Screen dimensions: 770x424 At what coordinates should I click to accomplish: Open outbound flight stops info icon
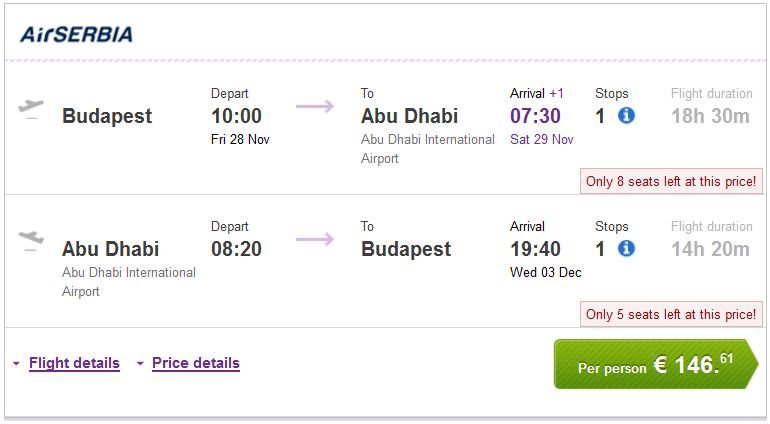tap(626, 116)
